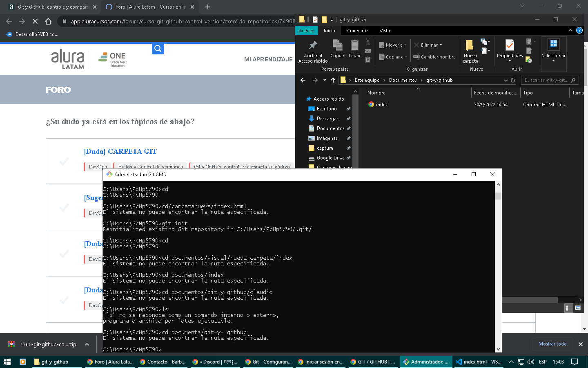Click Cambiar nombre in Organizar group
This screenshot has width=588, height=368.
coord(434,57)
